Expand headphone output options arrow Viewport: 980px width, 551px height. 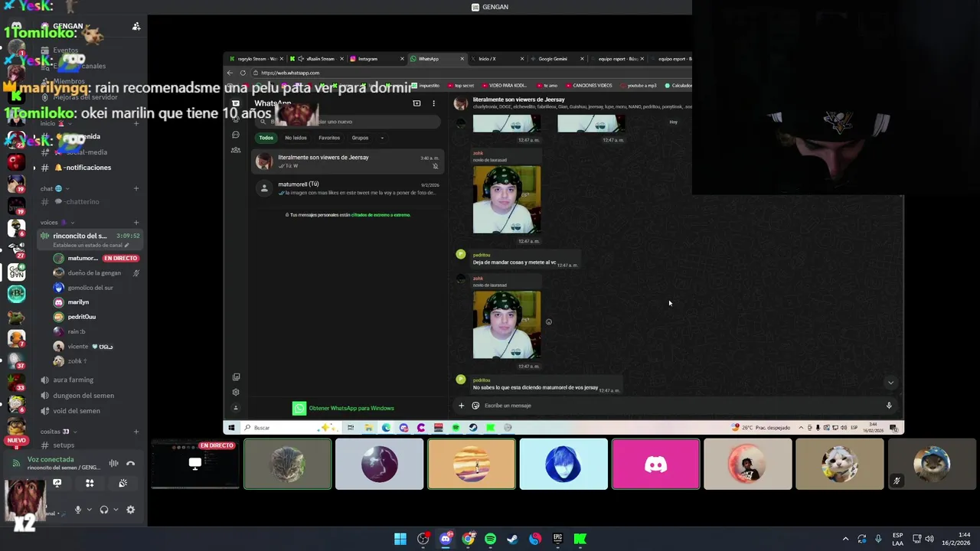tap(116, 510)
